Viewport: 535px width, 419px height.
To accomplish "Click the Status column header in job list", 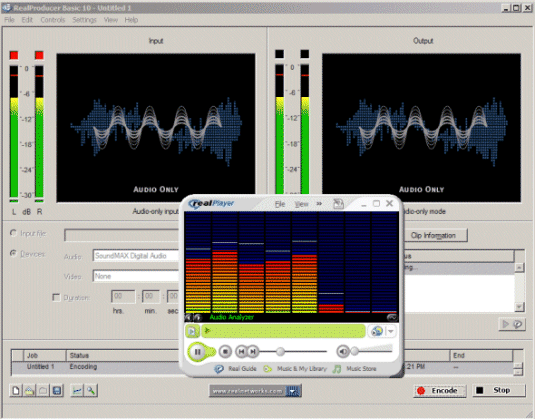I will click(123, 356).
